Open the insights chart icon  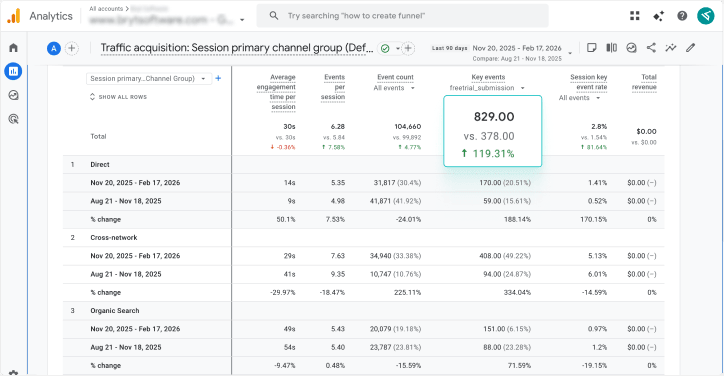pos(631,48)
